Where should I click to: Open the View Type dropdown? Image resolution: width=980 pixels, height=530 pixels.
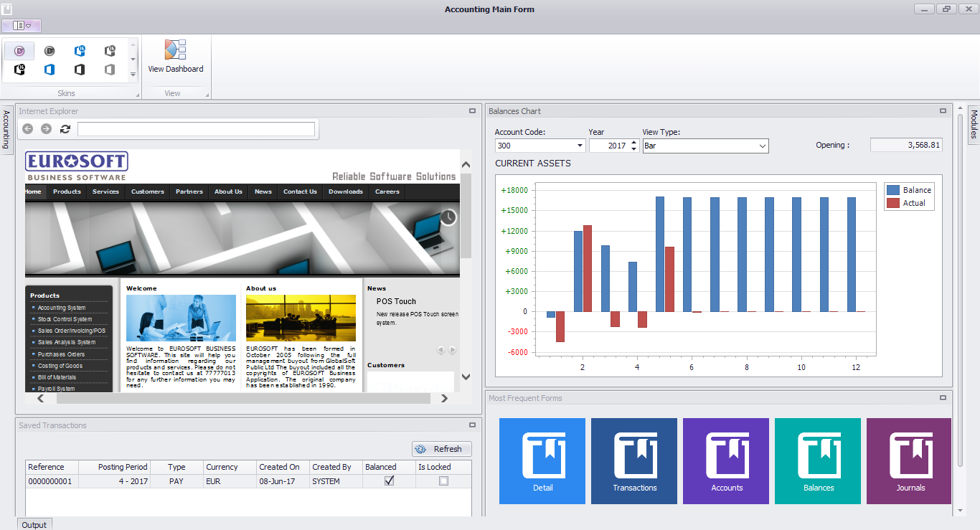pyautogui.click(x=762, y=146)
